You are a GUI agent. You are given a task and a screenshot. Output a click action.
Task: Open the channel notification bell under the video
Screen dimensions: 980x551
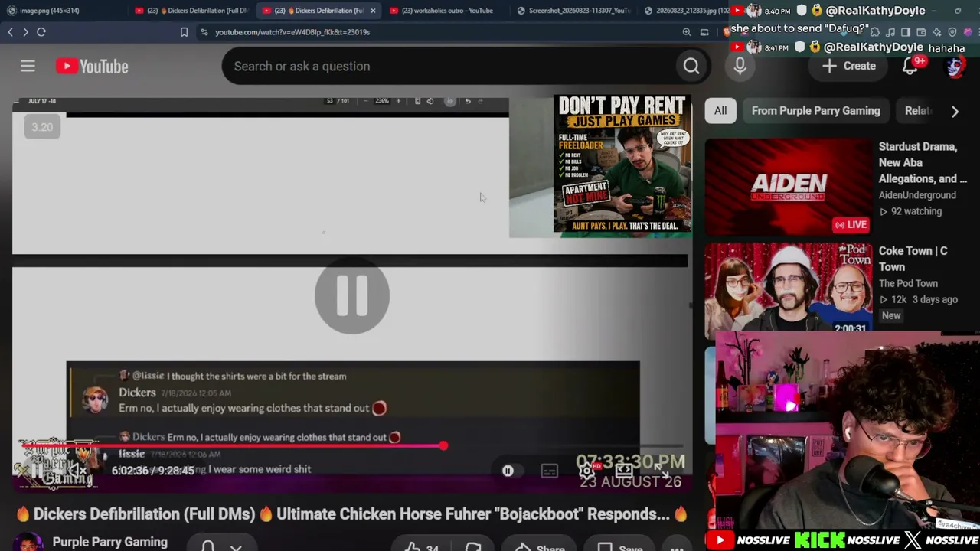pos(207,546)
